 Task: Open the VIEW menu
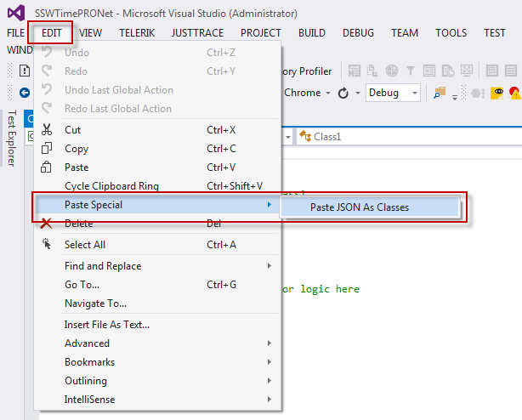tap(90, 33)
